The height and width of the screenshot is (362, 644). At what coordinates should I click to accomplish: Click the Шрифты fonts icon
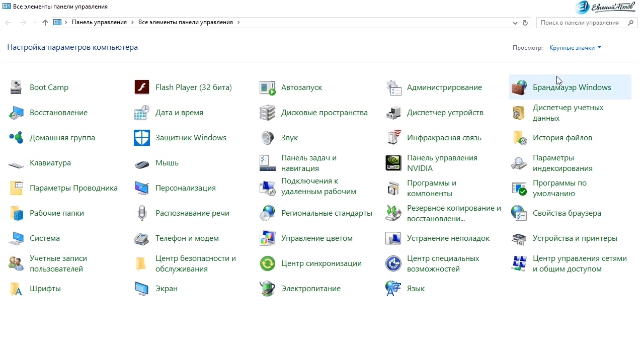pyautogui.click(x=16, y=289)
